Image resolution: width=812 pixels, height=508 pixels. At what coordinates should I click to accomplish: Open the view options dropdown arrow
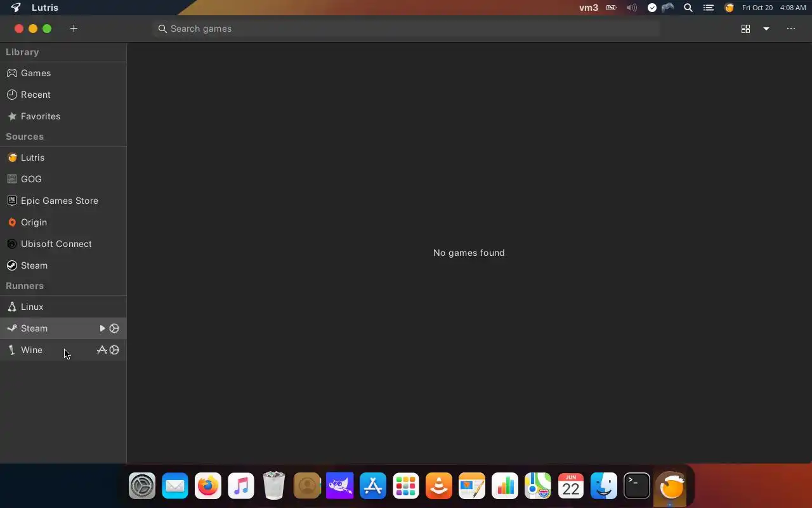766,29
